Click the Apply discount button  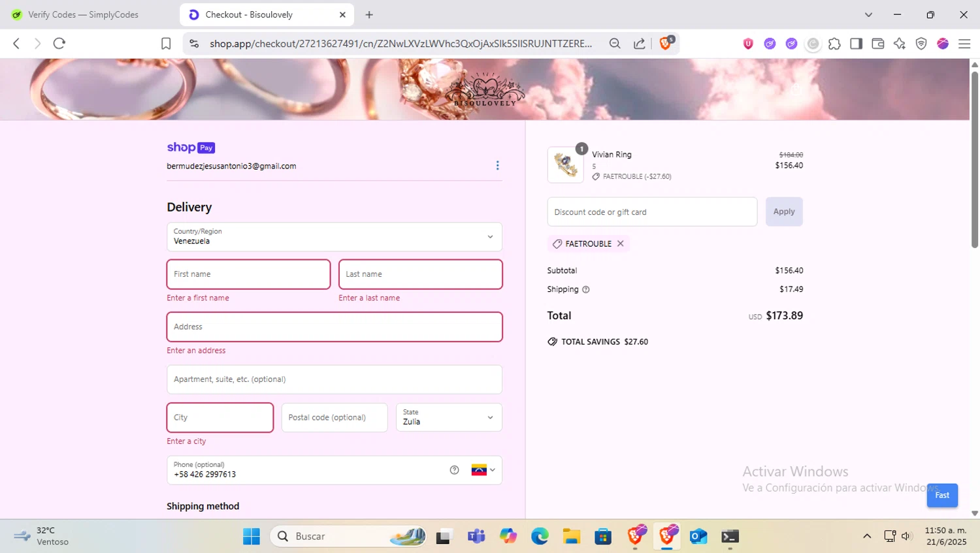(784, 212)
